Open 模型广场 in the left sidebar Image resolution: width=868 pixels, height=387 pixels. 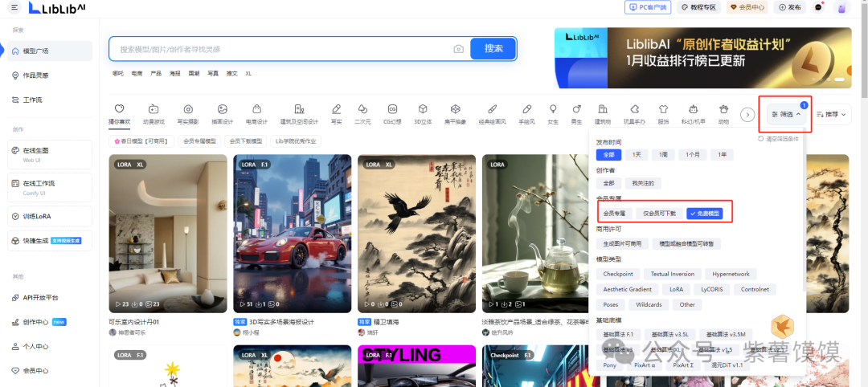click(50, 51)
